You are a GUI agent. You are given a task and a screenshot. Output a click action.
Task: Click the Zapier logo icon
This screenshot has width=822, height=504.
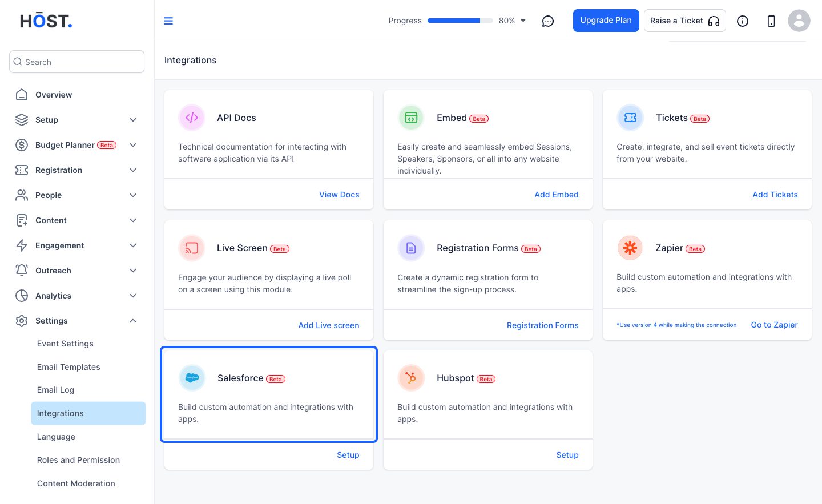click(630, 248)
